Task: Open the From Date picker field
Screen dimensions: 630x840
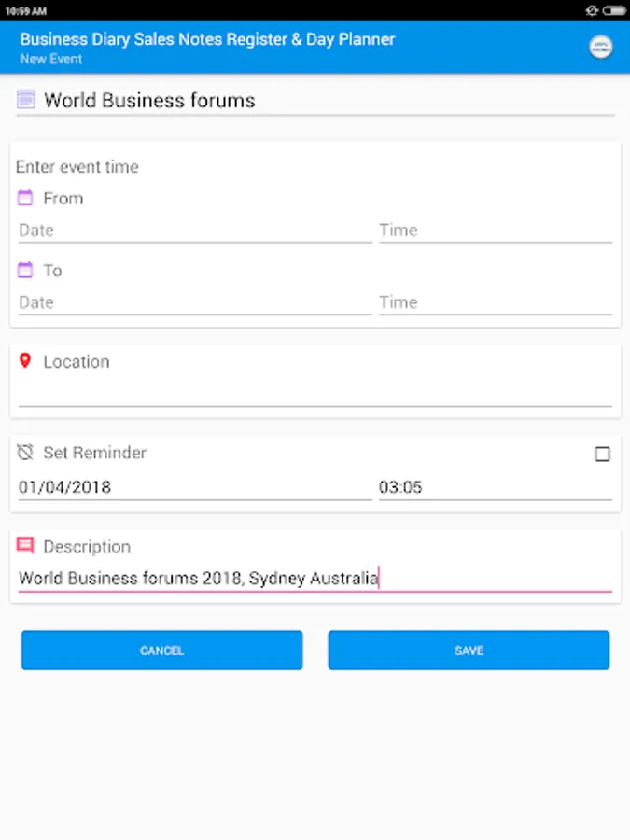Action: pos(194,231)
